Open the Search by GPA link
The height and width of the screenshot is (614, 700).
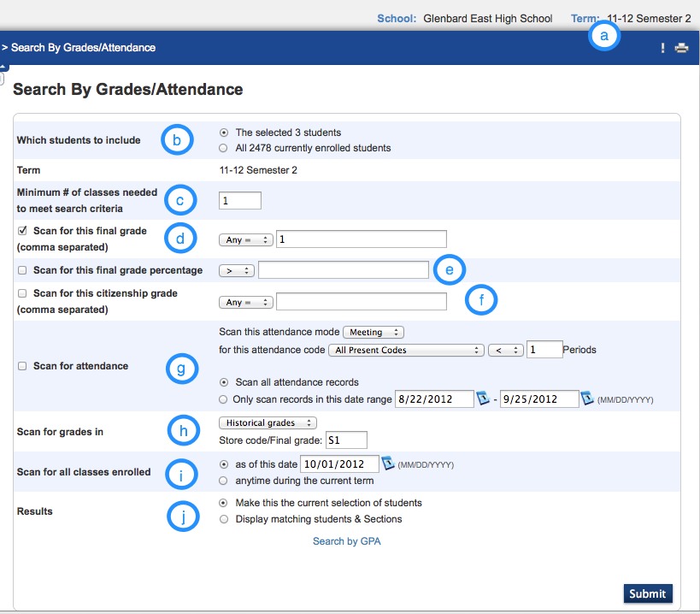click(347, 541)
